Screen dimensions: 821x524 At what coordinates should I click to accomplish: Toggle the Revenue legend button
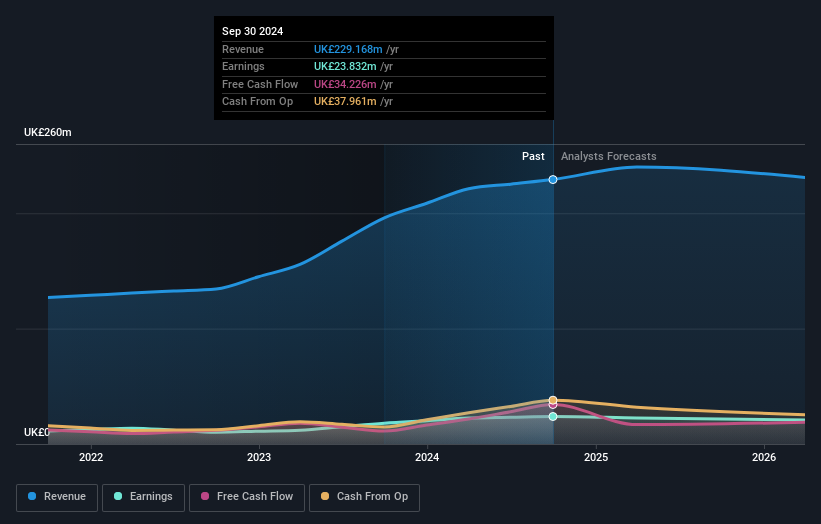(x=57, y=497)
